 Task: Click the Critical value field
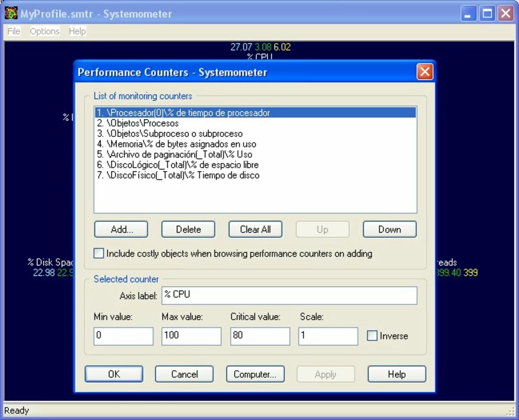260,336
